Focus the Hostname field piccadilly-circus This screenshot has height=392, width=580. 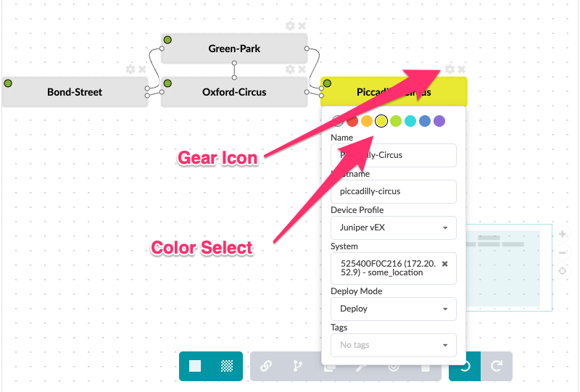[x=393, y=191]
